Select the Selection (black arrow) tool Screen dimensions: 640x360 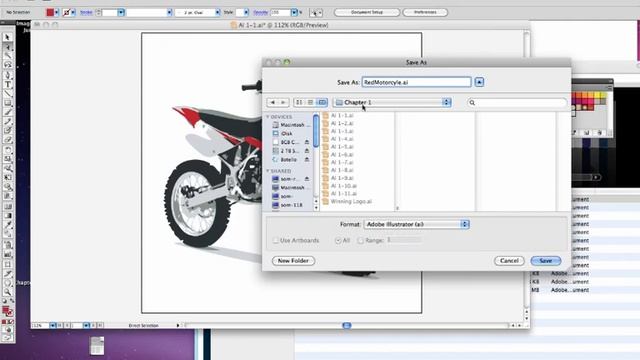(x=7, y=37)
